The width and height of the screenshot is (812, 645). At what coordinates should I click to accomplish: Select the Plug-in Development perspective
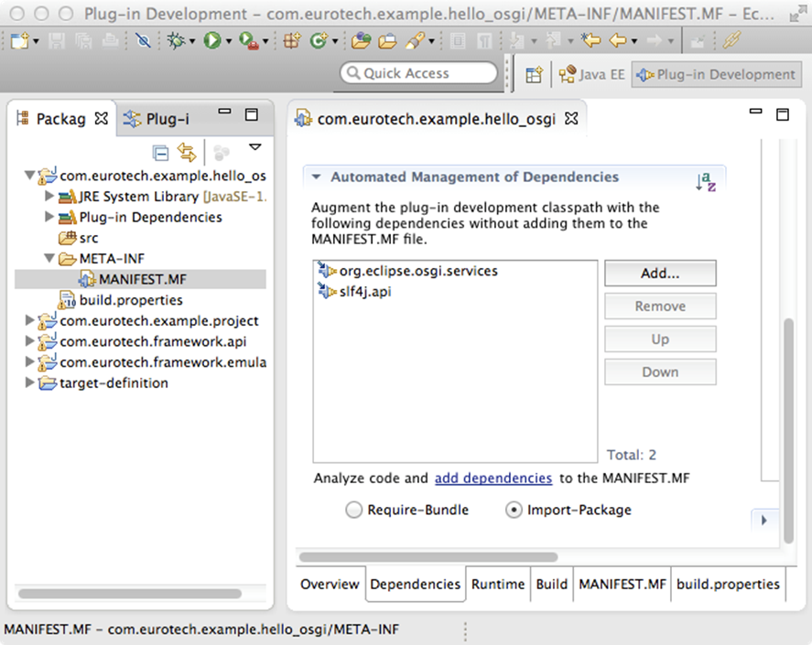[716, 74]
